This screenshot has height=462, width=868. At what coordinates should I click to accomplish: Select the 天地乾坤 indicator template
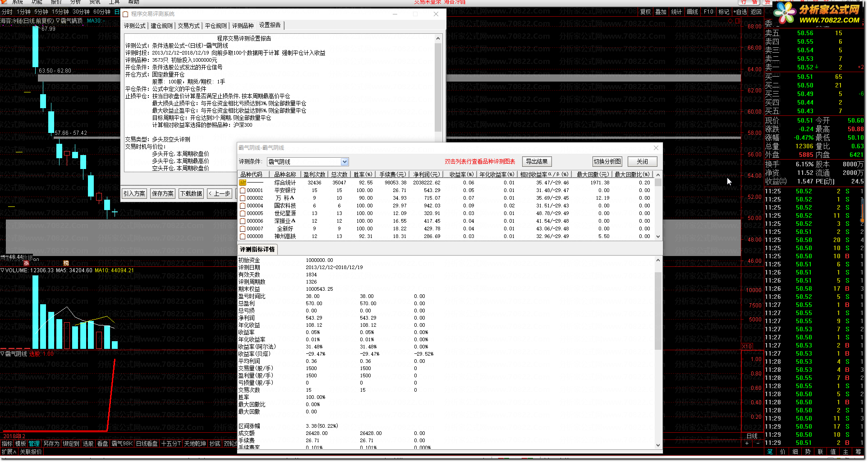[195, 444]
